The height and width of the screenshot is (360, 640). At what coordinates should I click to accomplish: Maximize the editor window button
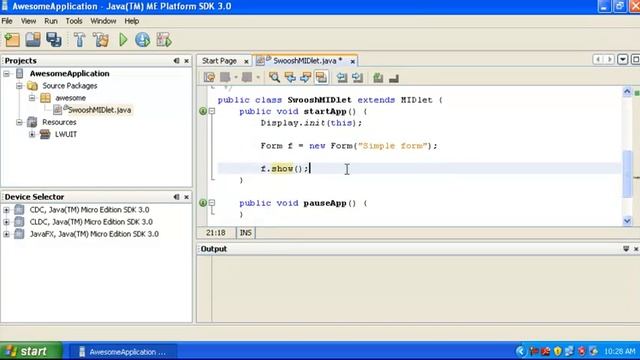point(636,60)
